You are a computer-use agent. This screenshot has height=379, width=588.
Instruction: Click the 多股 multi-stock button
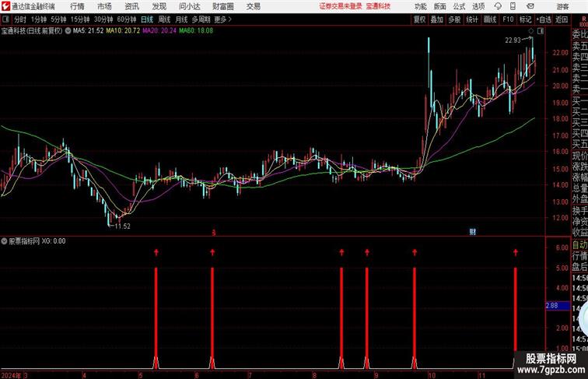454,19
